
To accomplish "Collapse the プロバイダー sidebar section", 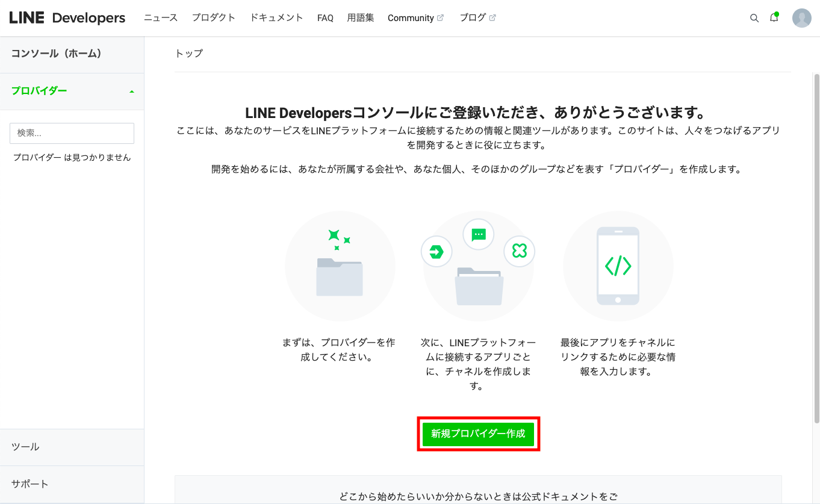I will tap(131, 92).
